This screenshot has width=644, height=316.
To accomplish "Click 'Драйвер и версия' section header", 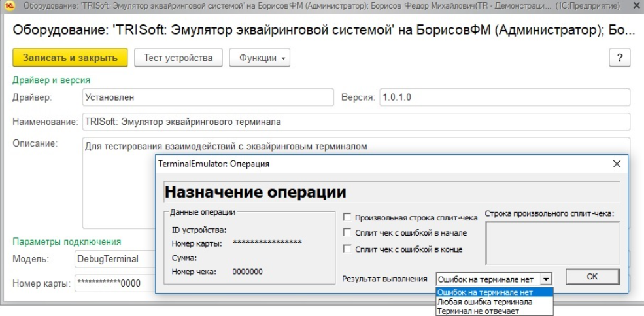I will coord(52,80).
